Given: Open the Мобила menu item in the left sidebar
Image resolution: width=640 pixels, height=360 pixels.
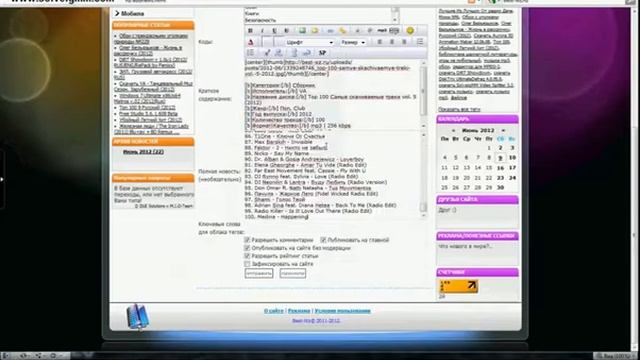Looking at the screenshot, I should click(133, 13).
